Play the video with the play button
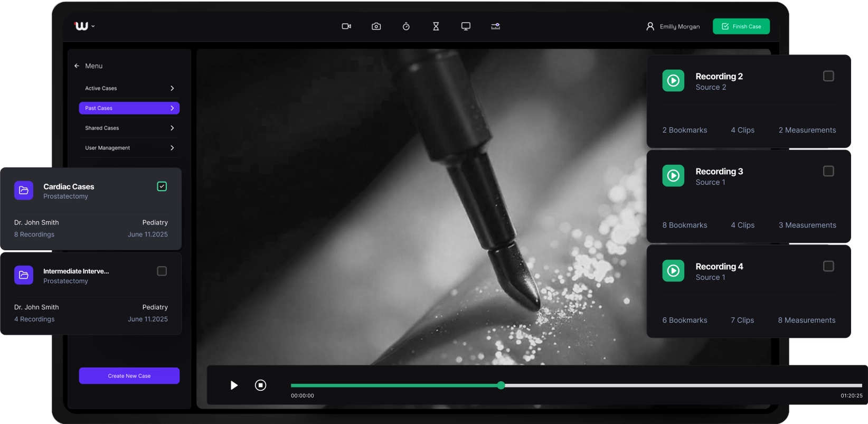 [x=234, y=385]
